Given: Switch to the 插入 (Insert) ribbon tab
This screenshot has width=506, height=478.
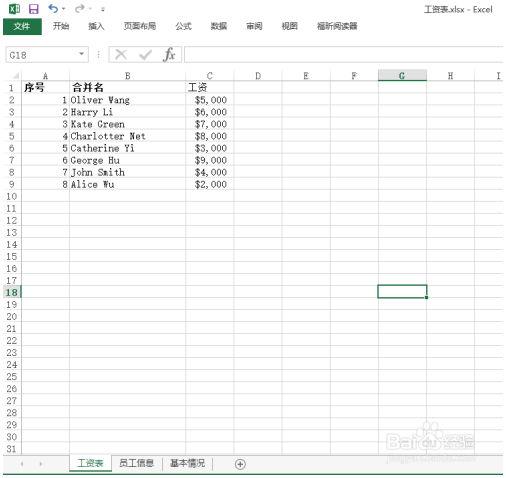Looking at the screenshot, I should tap(96, 26).
